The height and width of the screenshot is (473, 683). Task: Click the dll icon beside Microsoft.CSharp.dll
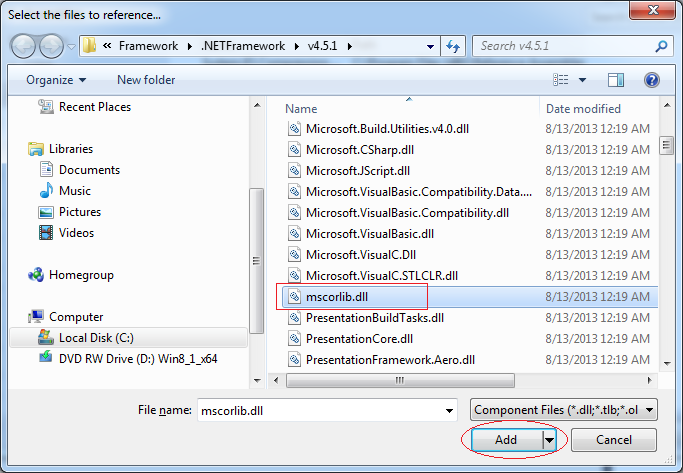[x=294, y=150]
